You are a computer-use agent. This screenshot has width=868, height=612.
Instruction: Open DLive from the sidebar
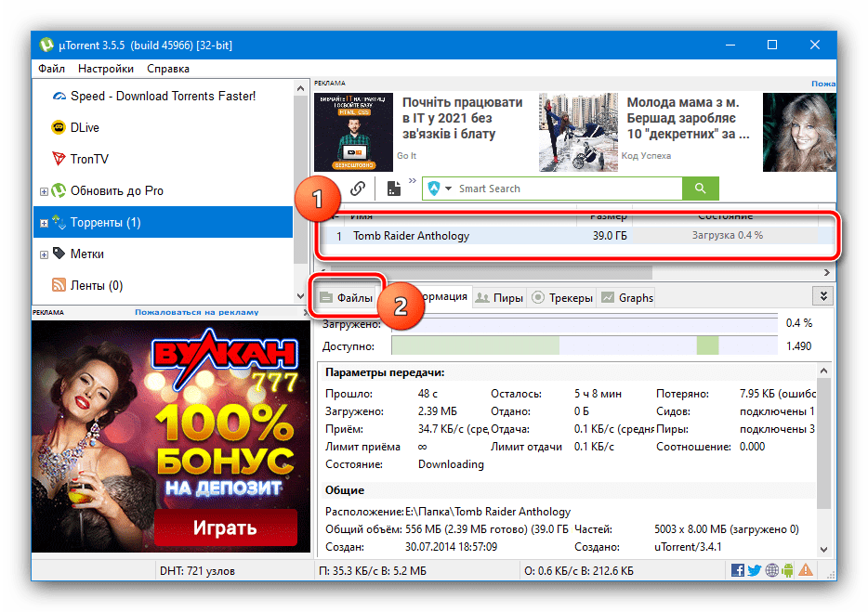pyautogui.click(x=85, y=128)
